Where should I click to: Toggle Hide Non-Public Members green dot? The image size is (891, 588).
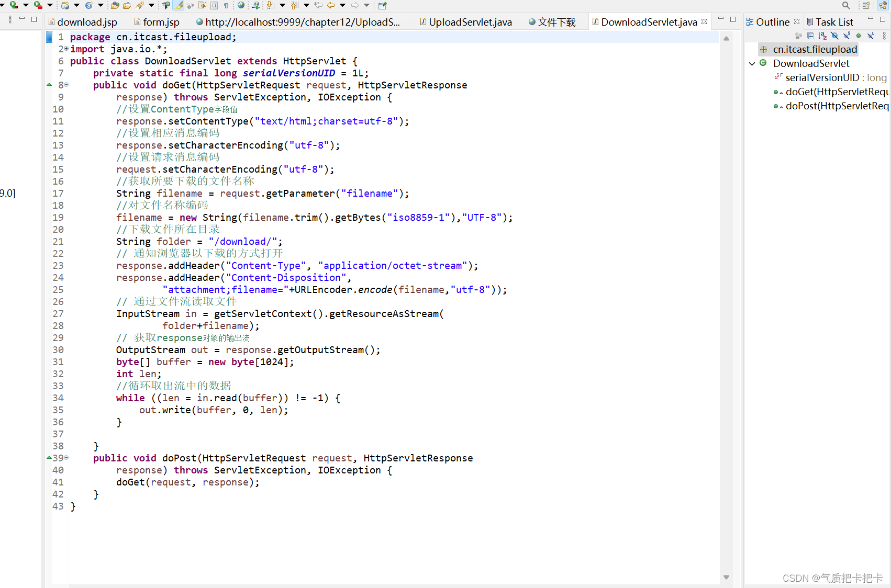[x=859, y=36]
